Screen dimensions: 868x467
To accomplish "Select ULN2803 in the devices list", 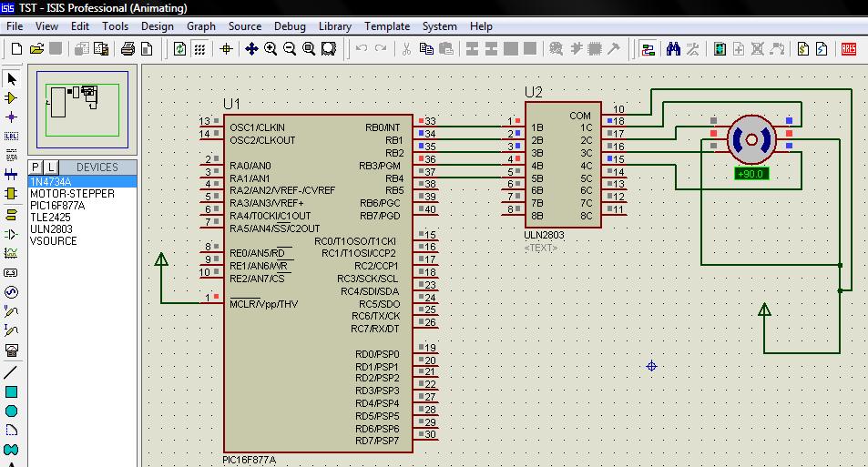I will tap(83, 229).
